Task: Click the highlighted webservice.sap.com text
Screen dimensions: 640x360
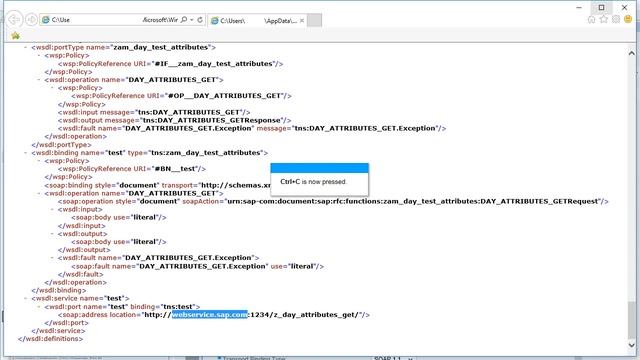Action: (x=209, y=314)
